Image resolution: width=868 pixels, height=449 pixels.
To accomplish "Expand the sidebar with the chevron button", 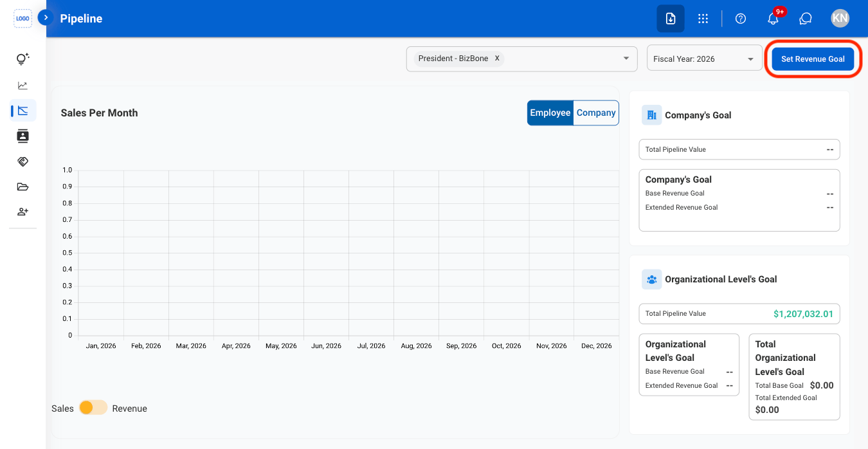I will 45,17.
